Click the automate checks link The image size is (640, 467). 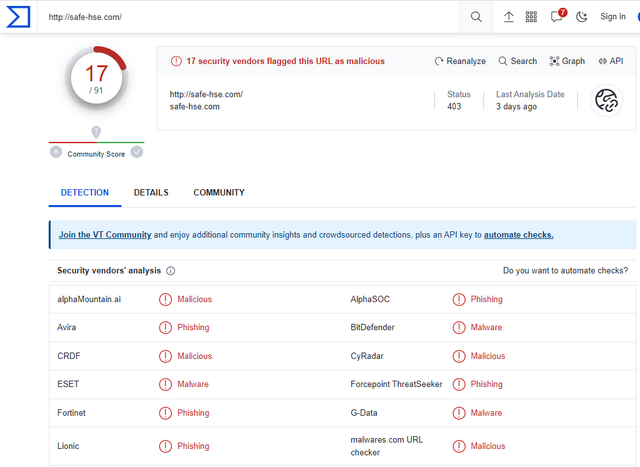518,235
